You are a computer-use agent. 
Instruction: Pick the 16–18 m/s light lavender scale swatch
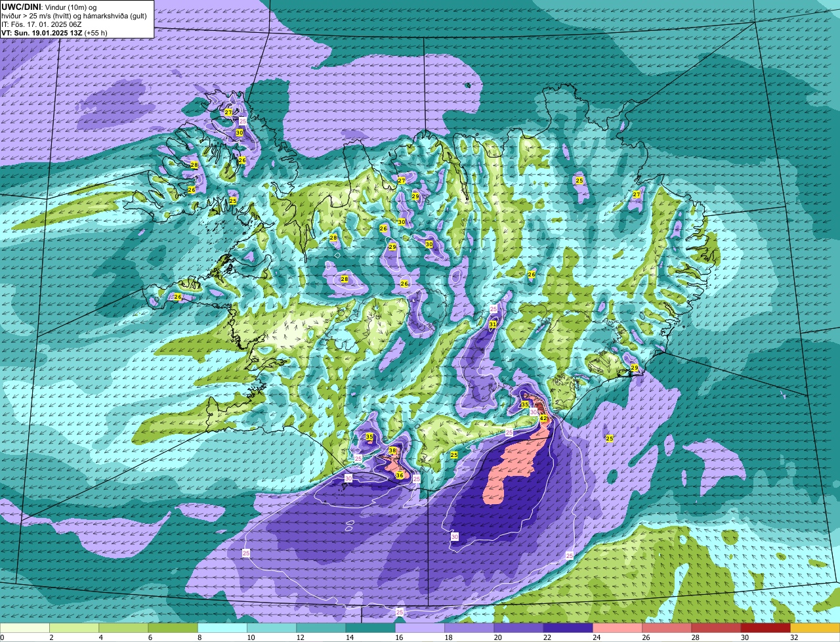tap(420, 628)
